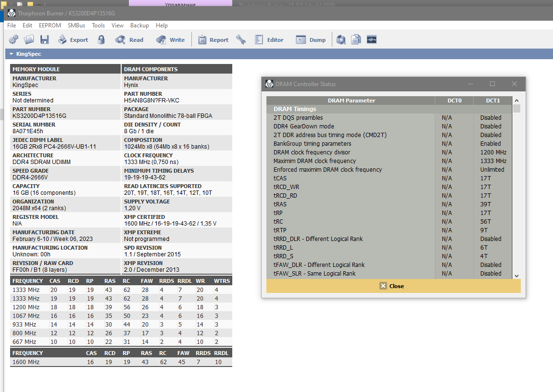Minimize the DRAM Controller Status window
This screenshot has height=392, width=553.
pyautogui.click(x=470, y=84)
